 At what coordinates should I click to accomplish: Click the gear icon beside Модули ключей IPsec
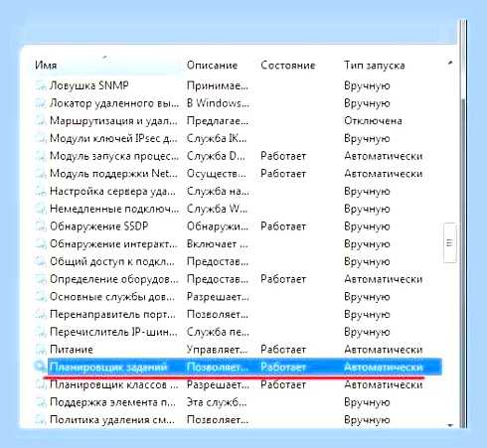point(40,138)
